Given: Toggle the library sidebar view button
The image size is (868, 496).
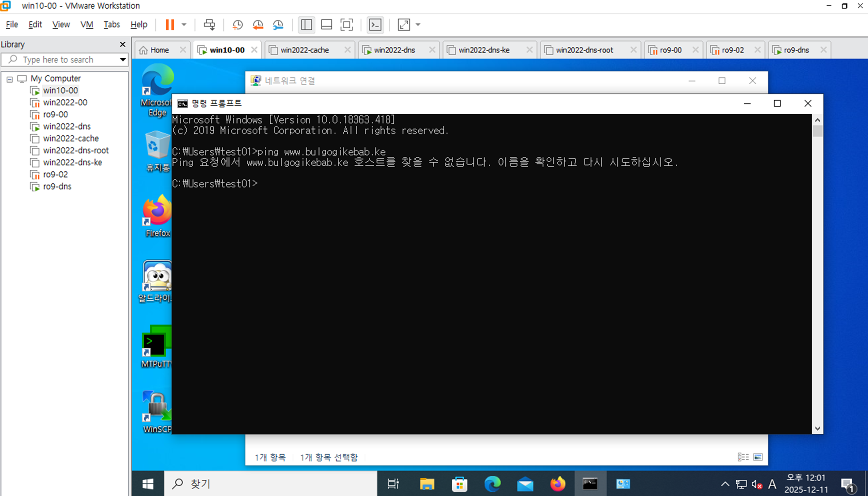Looking at the screenshot, I should click(x=306, y=25).
